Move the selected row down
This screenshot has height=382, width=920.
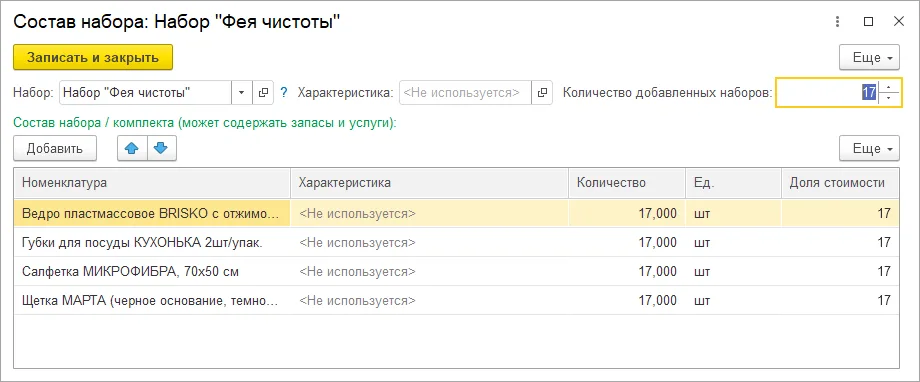[161, 148]
